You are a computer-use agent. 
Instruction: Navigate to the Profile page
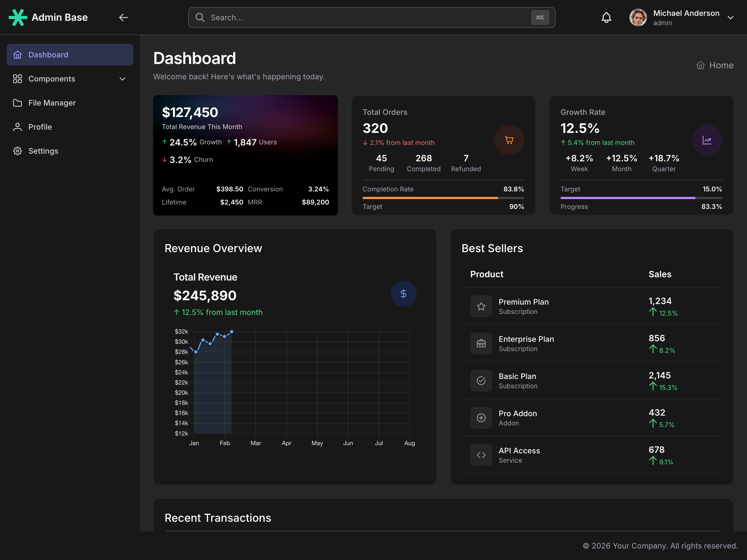pos(40,127)
